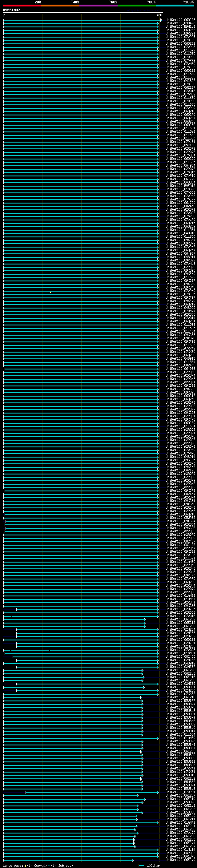Select hit label UniRef100_Q1ANF0
The image size is (197, 868).
click(x=180, y=738)
